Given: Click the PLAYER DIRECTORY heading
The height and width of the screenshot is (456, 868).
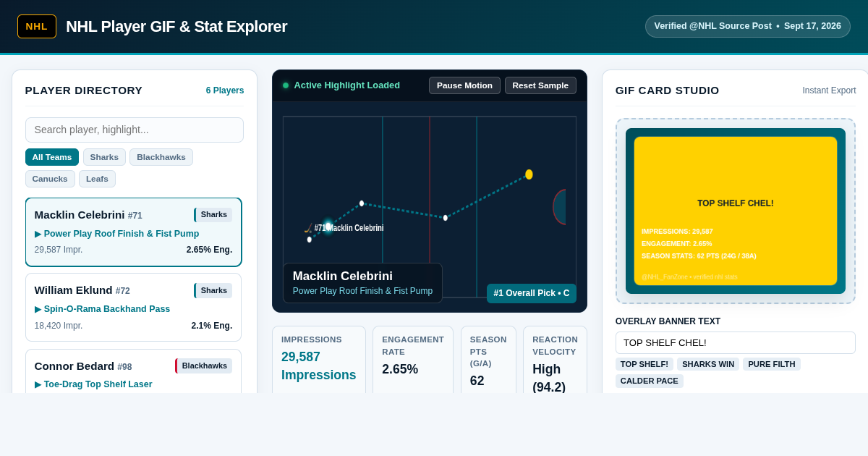Looking at the screenshot, I should click(84, 90).
